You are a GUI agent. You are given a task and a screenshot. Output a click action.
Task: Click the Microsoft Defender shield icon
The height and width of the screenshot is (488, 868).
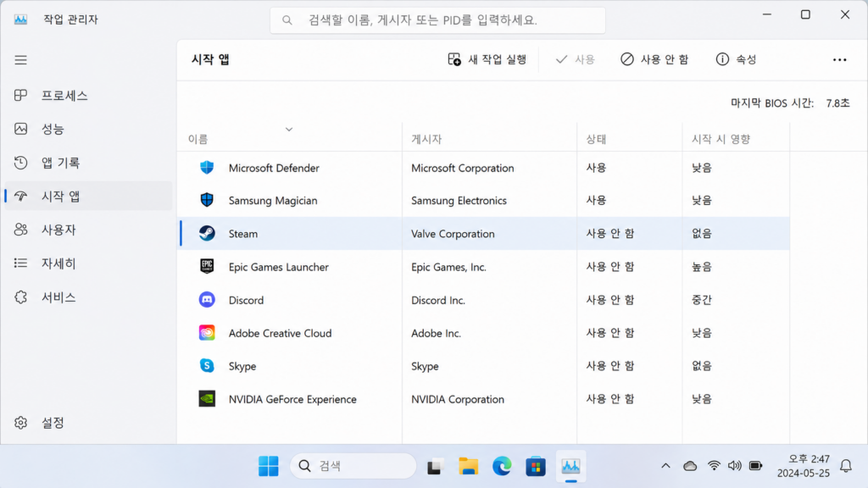207,168
